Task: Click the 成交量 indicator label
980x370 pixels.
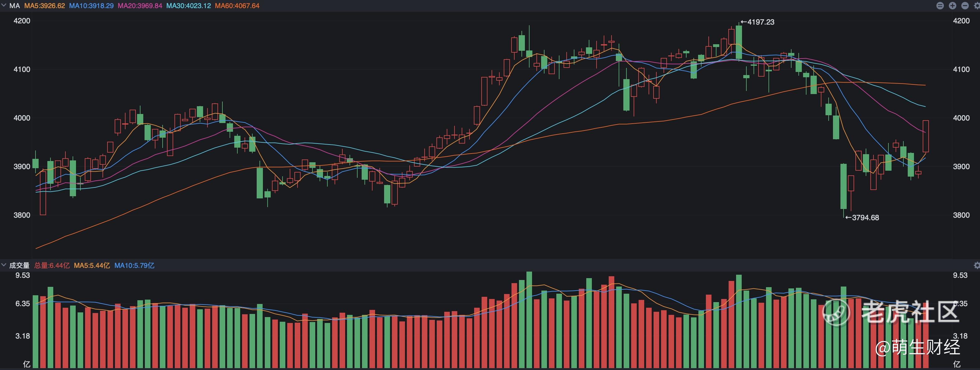Action: [x=19, y=265]
